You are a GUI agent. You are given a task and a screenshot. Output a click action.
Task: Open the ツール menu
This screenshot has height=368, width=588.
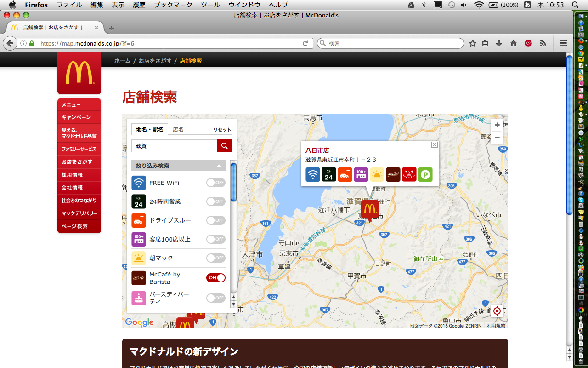(210, 5)
